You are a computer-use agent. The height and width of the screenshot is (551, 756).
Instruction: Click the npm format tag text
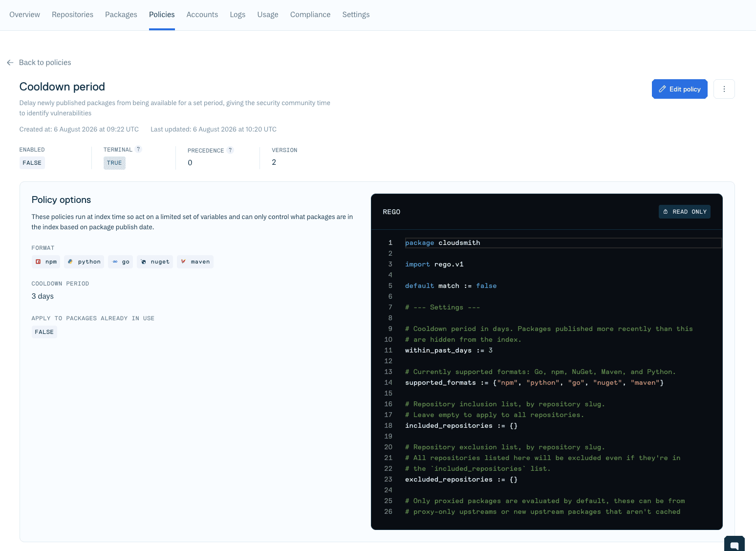pyautogui.click(x=51, y=262)
